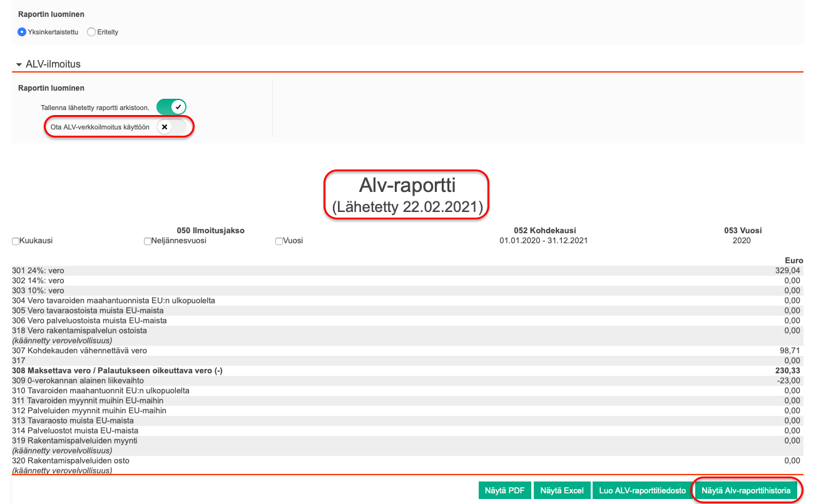This screenshot has width=816, height=504.
Task: Click the 309 0-verokannan alainen liikevaihto row
Action: [78, 381]
